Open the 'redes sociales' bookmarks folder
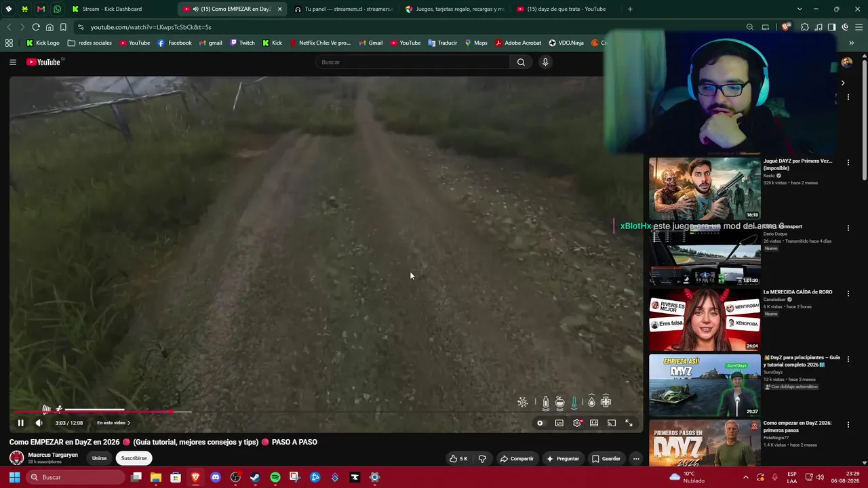 [x=90, y=43]
